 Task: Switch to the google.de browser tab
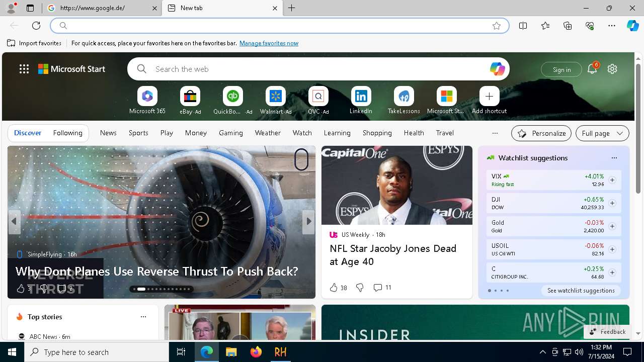pyautogui.click(x=102, y=8)
